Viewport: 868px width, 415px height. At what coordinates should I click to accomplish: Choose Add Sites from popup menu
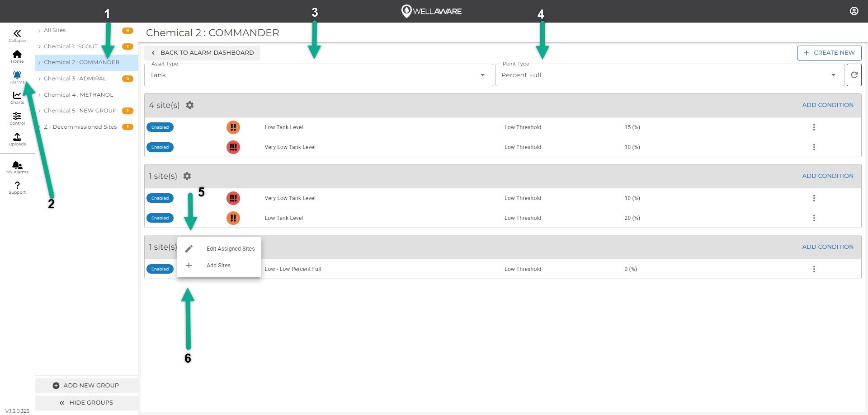[x=219, y=266]
